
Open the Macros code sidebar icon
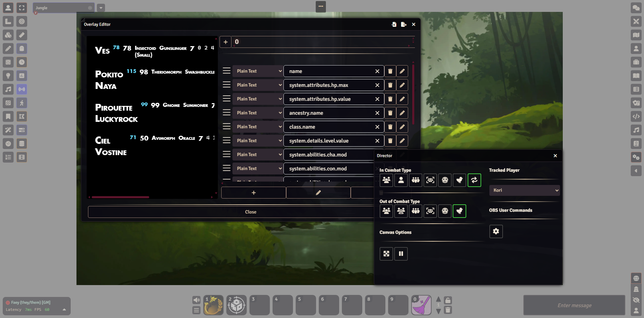636,116
